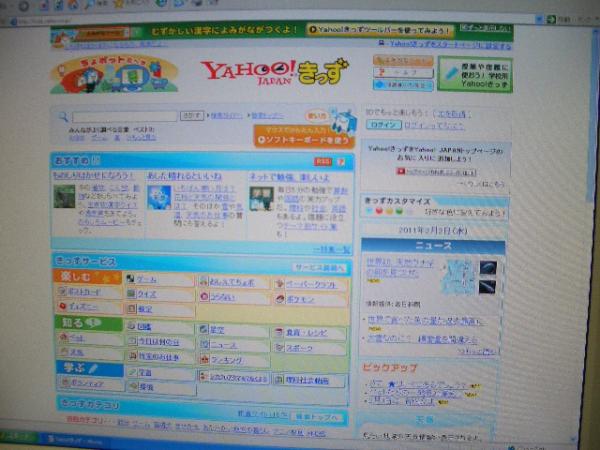Open the 学校用 Yahoo!きっず green banner

475,74
